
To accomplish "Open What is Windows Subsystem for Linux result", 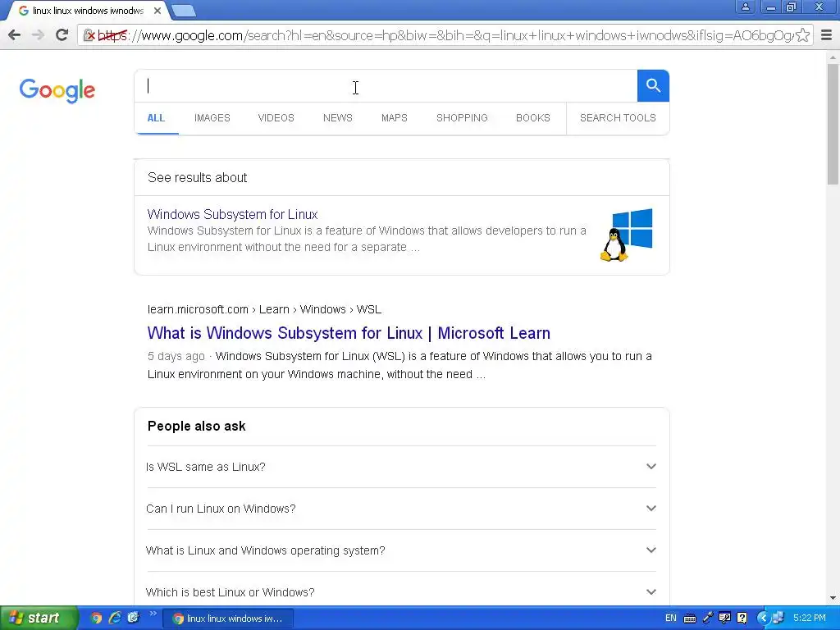I will pyautogui.click(x=349, y=333).
